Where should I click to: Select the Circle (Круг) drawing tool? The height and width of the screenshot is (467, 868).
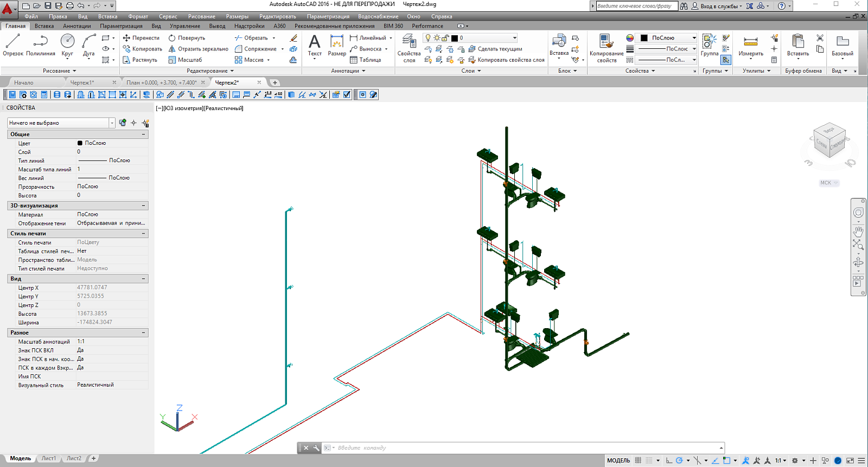click(x=67, y=44)
